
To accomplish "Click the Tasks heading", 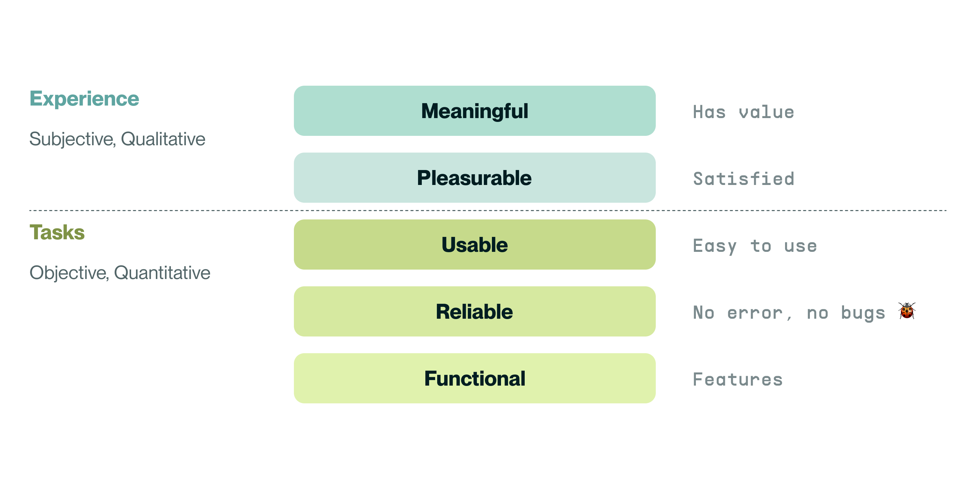I will [x=57, y=232].
